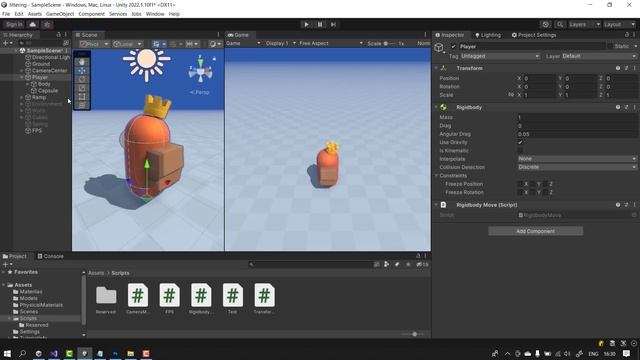
Task: Click the global search magnifier icon
Action: pyautogui.click(x=560, y=24)
